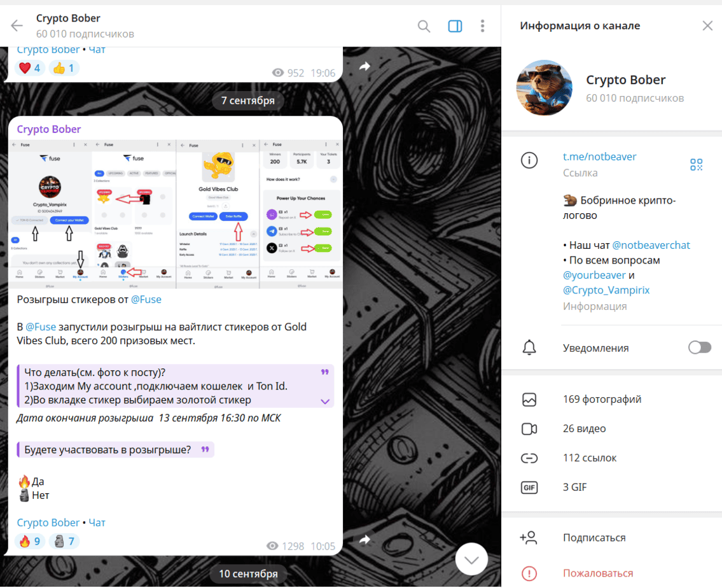Share the Fuse giveaway post from 10:05

[x=364, y=539]
